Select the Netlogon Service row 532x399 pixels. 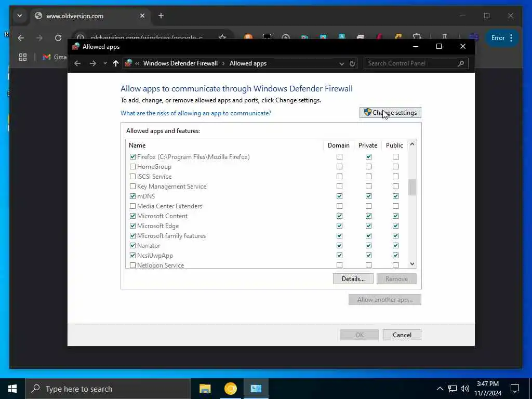pos(267,265)
